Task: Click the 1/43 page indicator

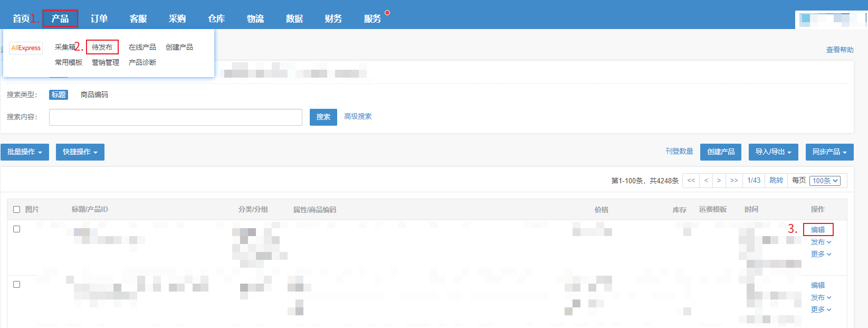Action: pyautogui.click(x=754, y=181)
